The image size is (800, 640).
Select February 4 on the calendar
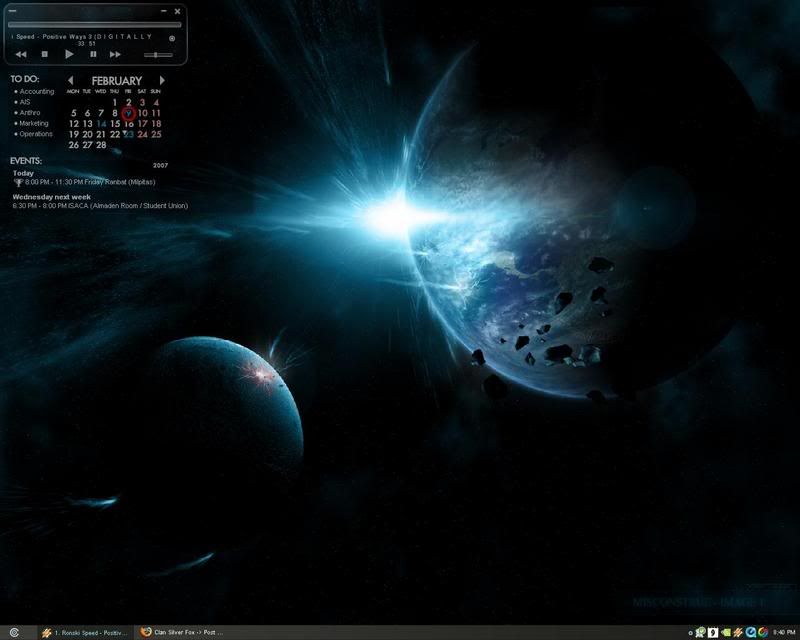[156, 103]
